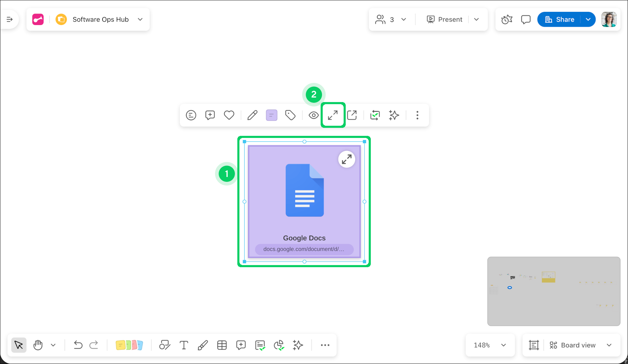Click the Present button
Viewport: 628px width, 364px height.
point(445,20)
